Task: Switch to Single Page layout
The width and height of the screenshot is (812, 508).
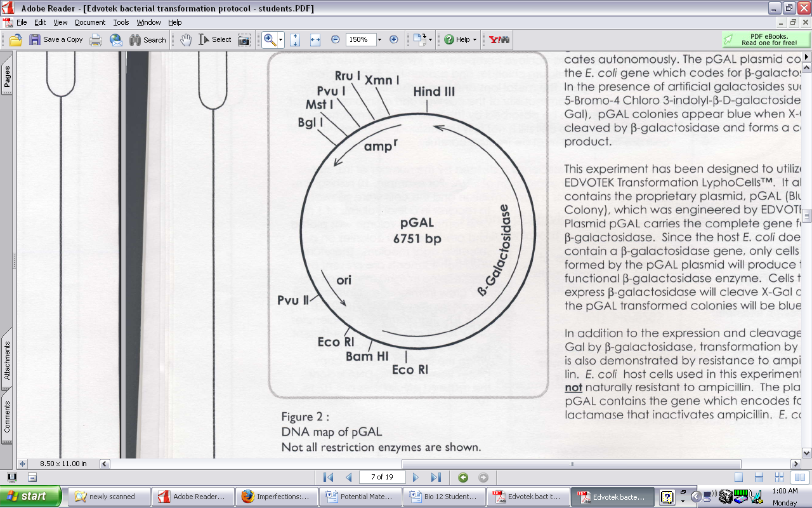Action: point(738,478)
